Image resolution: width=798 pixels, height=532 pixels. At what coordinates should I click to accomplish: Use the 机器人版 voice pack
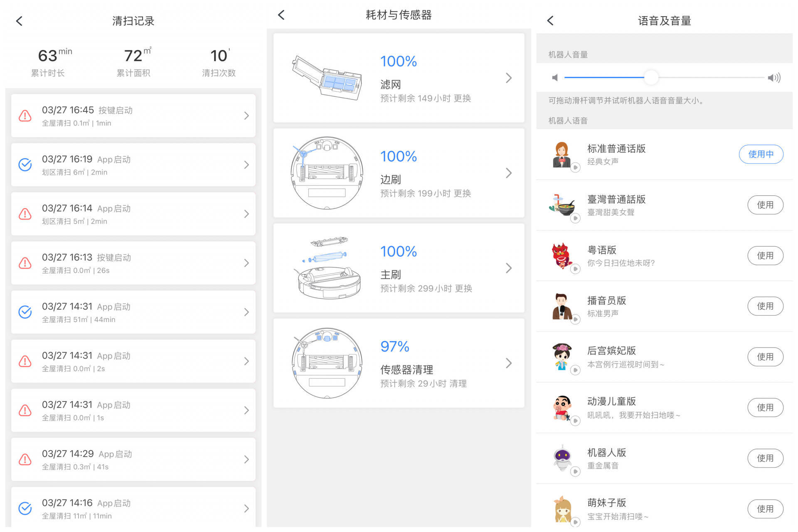tap(765, 458)
